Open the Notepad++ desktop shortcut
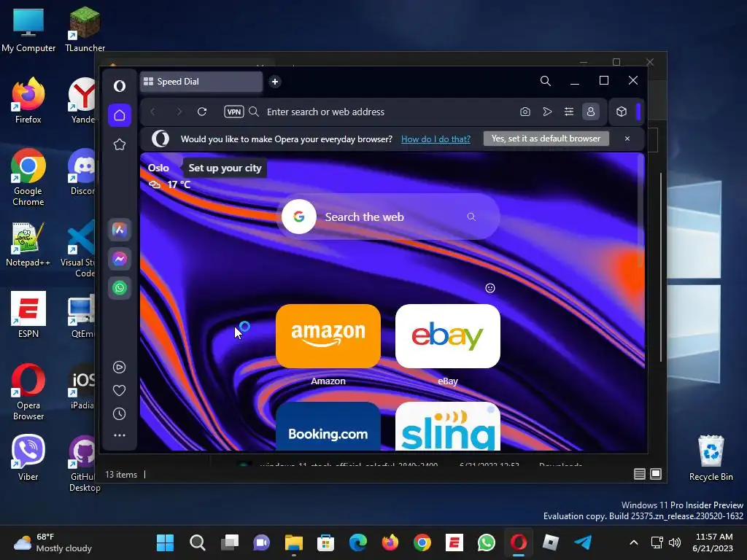The height and width of the screenshot is (560, 747). tap(28, 244)
